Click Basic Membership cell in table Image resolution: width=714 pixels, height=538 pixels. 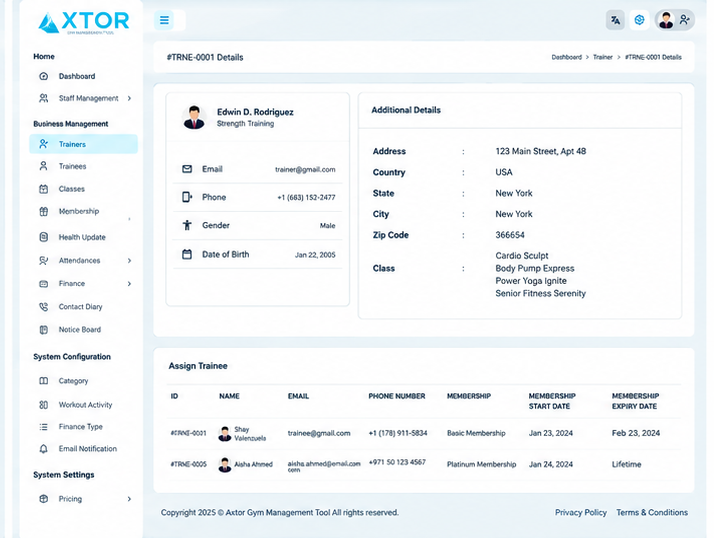[476, 433]
